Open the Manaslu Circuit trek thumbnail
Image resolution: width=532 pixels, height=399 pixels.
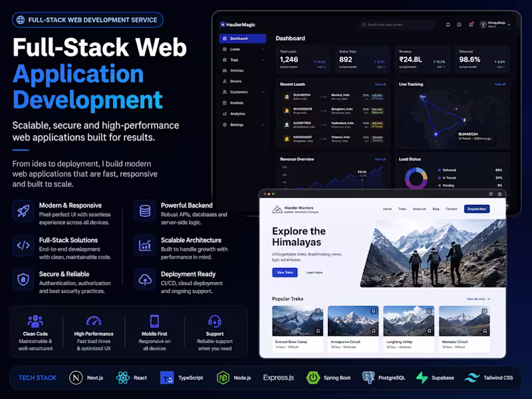(x=464, y=321)
